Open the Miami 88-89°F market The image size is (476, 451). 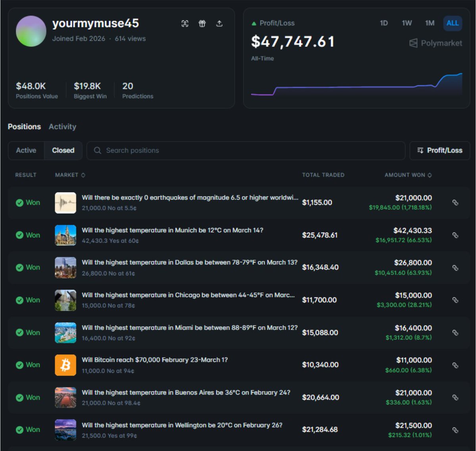pyautogui.click(x=190, y=328)
